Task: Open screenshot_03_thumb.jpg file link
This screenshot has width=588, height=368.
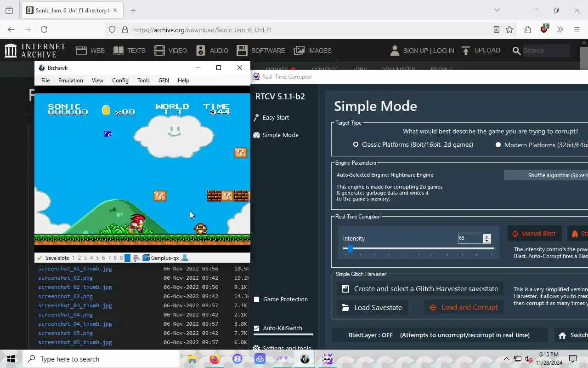Action: click(75, 305)
